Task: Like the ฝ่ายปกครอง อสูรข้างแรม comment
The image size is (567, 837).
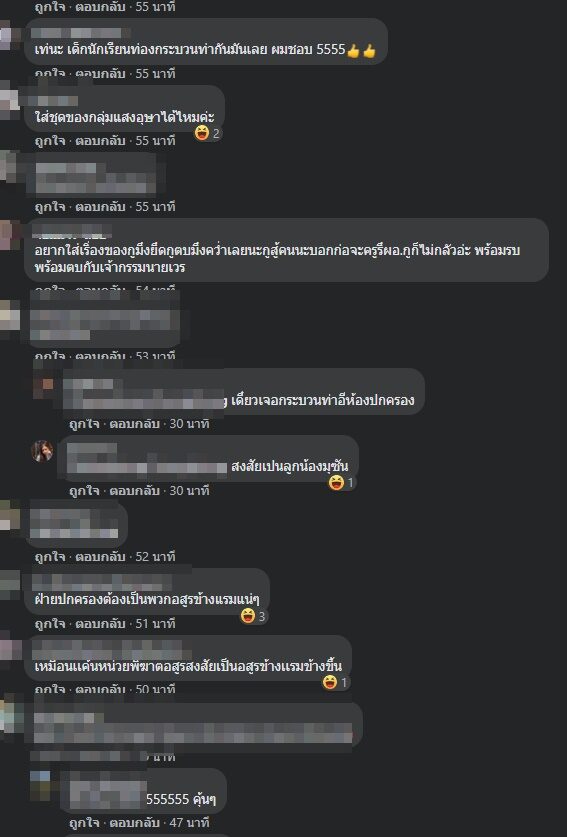Action: 50,623
